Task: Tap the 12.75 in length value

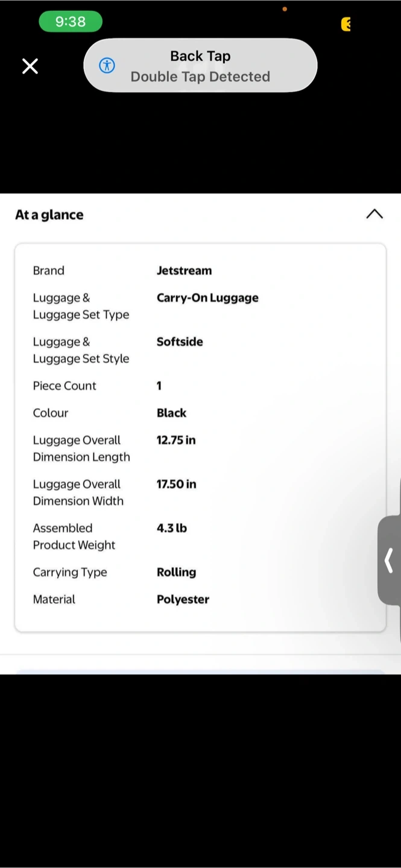Action: [x=176, y=440]
